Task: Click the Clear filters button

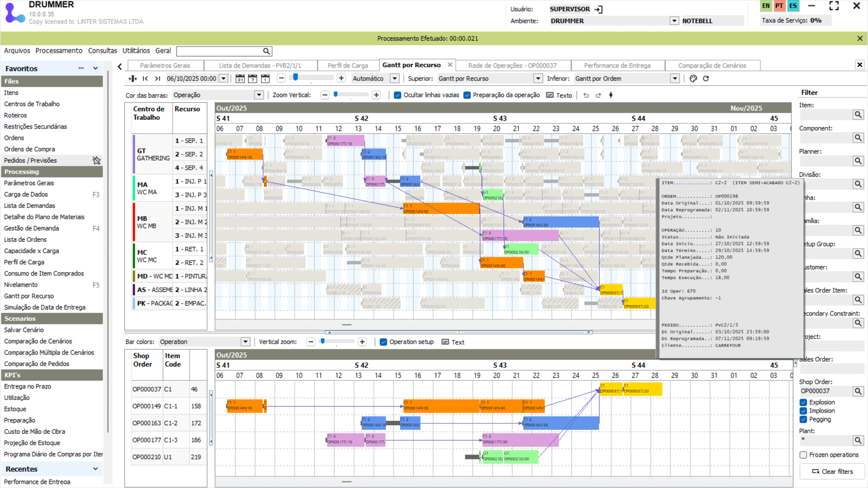Action: (832, 472)
